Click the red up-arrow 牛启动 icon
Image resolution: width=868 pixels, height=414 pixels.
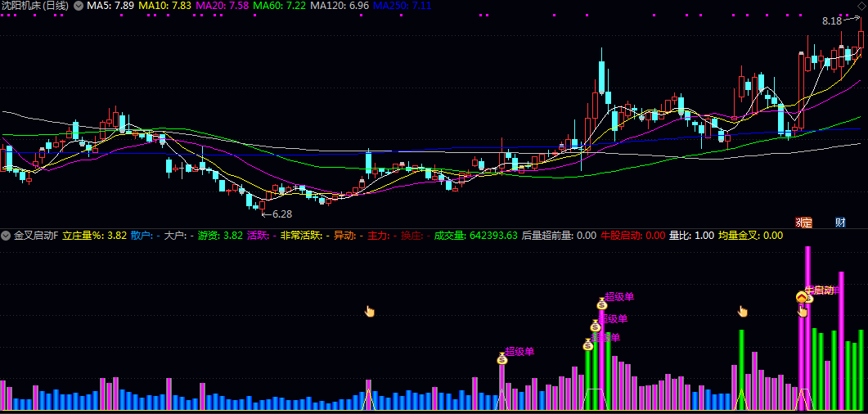click(x=802, y=297)
